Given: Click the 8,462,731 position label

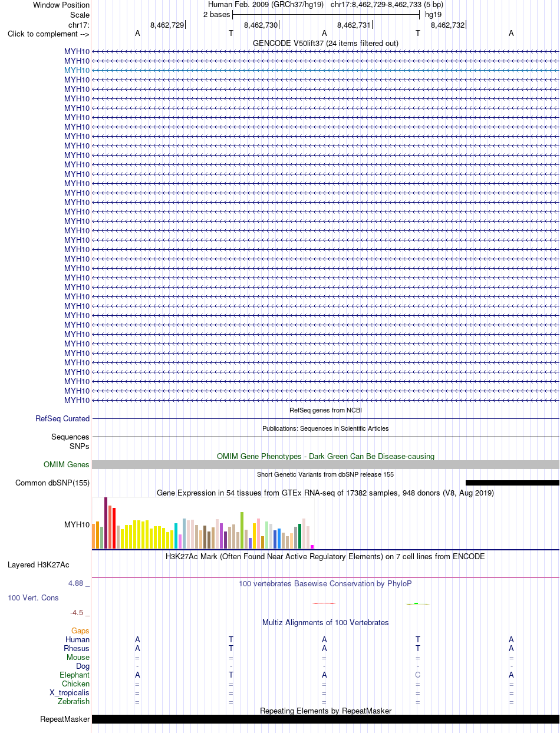Looking at the screenshot, I should coord(354,25).
